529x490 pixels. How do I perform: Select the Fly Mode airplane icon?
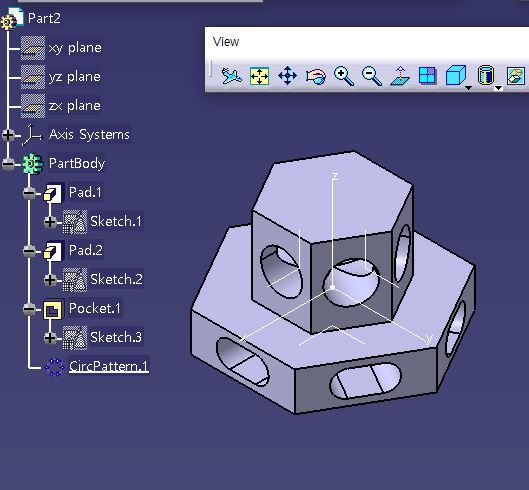point(231,76)
